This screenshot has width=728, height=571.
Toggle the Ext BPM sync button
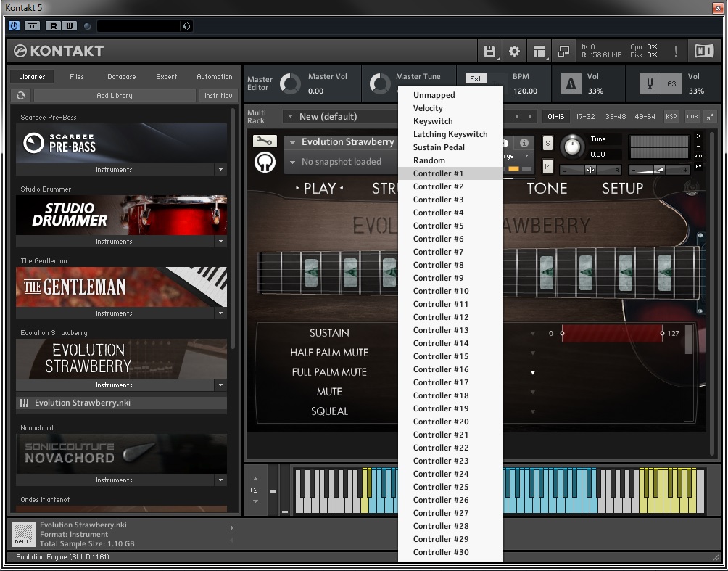point(476,78)
